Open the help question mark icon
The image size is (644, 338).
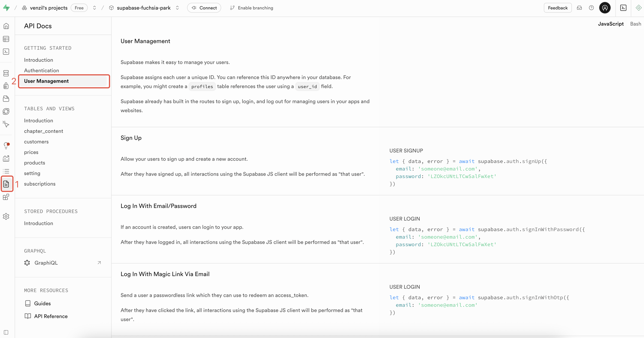point(591,8)
